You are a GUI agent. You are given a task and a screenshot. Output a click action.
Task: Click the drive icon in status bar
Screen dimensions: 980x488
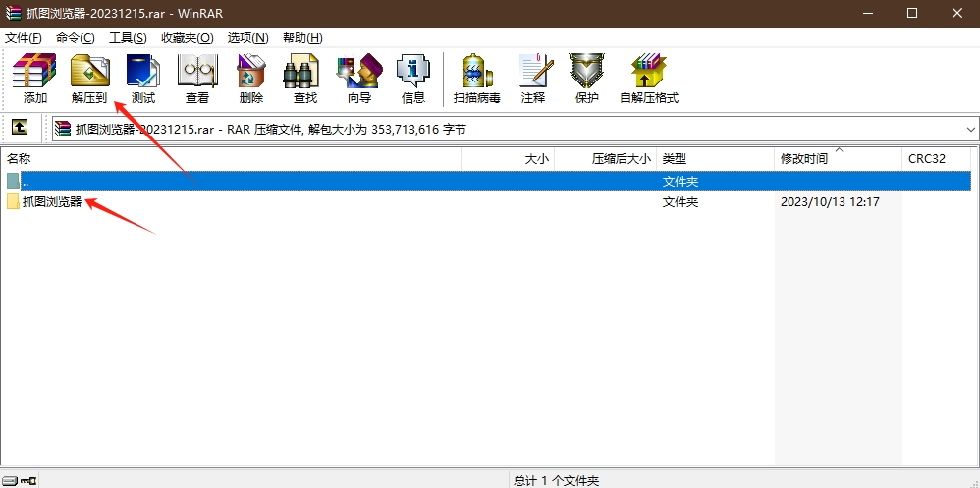click(10, 480)
